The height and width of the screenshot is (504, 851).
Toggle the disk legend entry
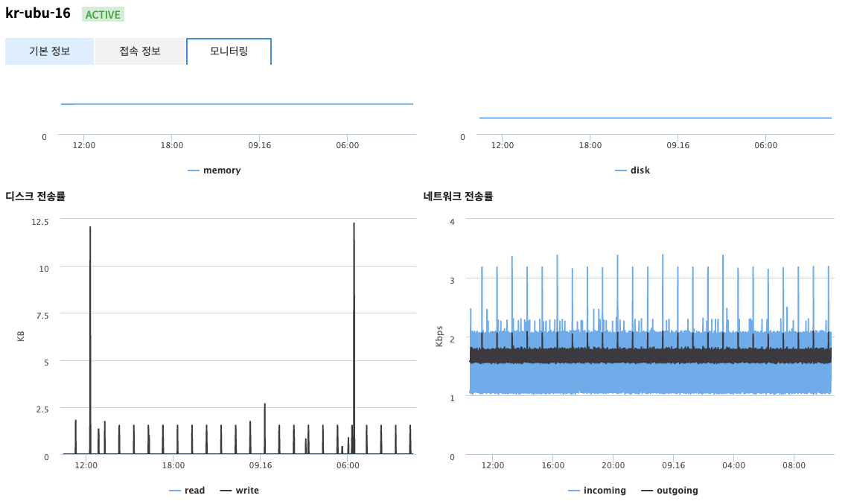[x=633, y=170]
